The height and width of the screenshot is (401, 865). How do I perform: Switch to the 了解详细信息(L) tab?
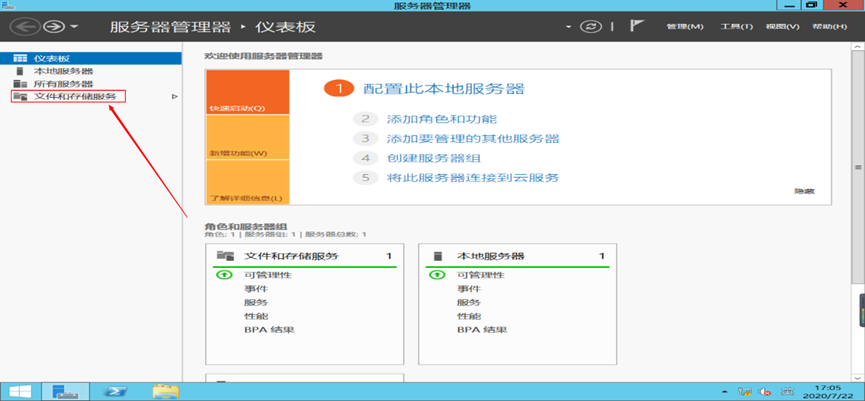point(247,181)
